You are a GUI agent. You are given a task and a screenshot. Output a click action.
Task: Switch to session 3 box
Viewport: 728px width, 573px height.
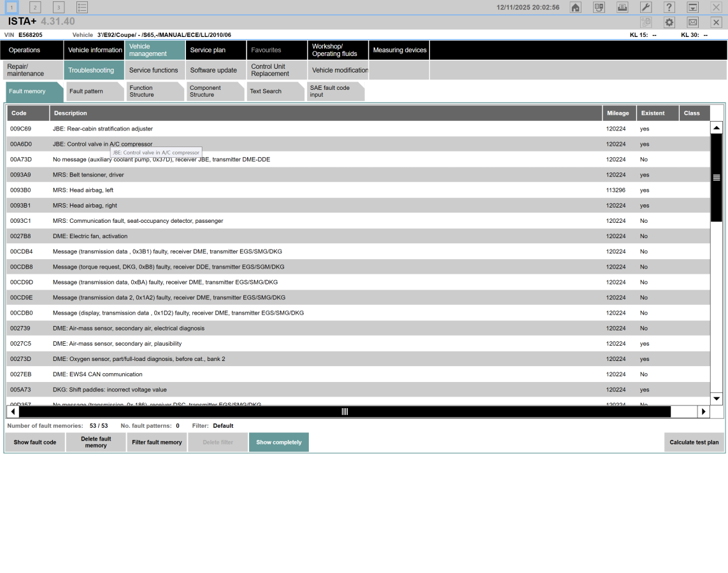point(59,8)
